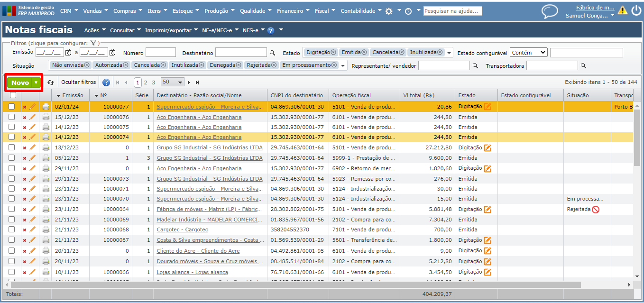Click pencil edit icon for invoice 10000075

point(33,127)
